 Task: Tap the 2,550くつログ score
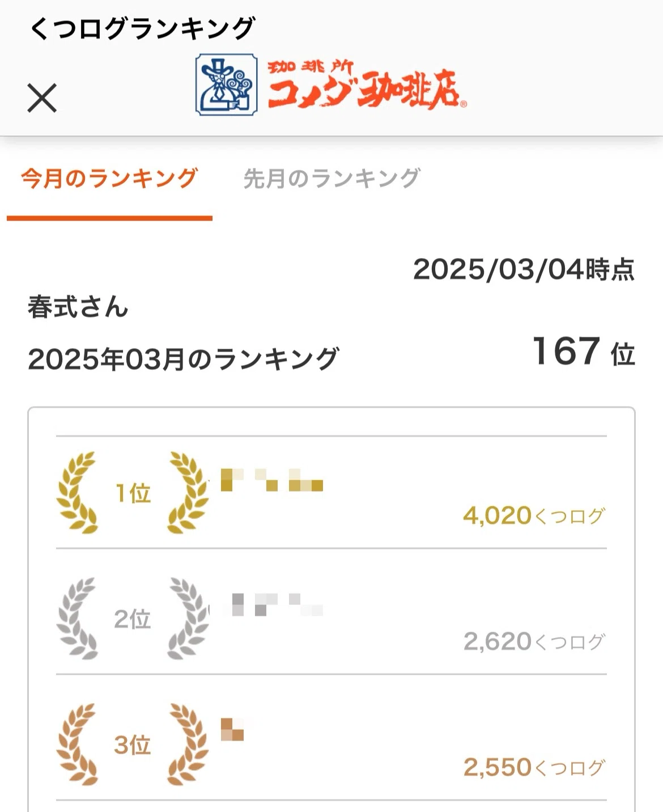(x=534, y=767)
